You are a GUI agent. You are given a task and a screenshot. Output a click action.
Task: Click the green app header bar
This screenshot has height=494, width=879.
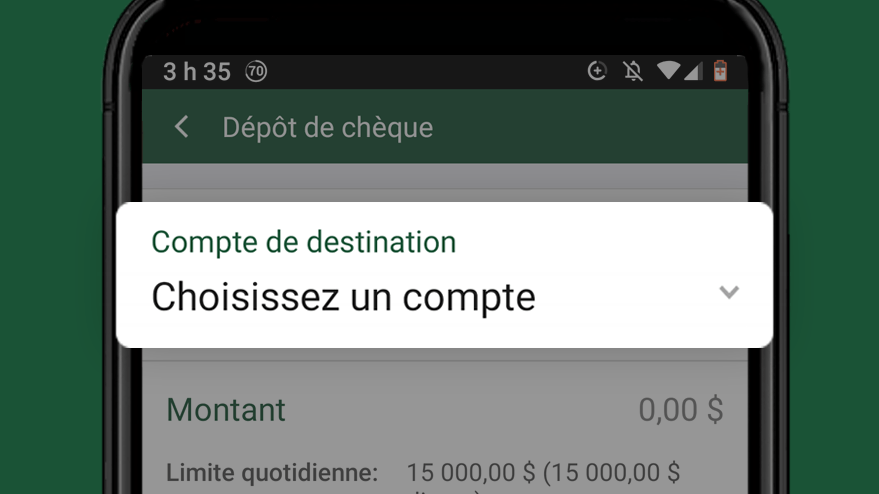[445, 127]
